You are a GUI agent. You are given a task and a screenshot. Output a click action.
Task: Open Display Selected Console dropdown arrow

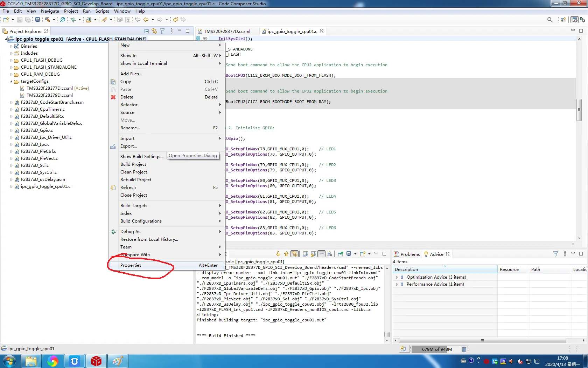coord(355,254)
